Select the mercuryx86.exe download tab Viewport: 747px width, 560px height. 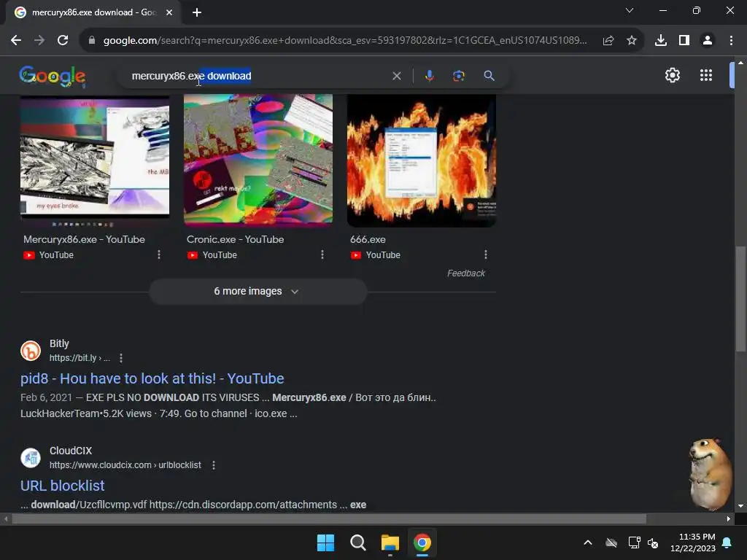(93, 12)
